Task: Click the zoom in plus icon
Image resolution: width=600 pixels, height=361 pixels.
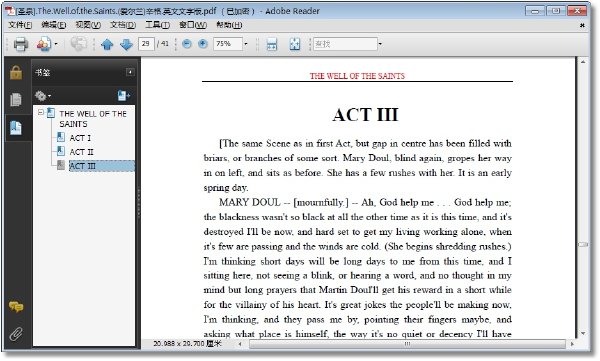Action: click(203, 44)
